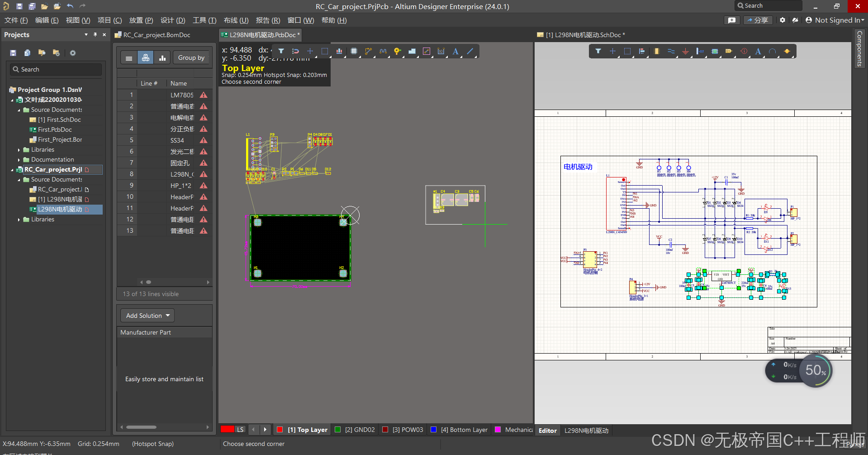Click the place polygon pour icon
Viewport: 868px width, 455px height.
pyautogui.click(x=412, y=51)
